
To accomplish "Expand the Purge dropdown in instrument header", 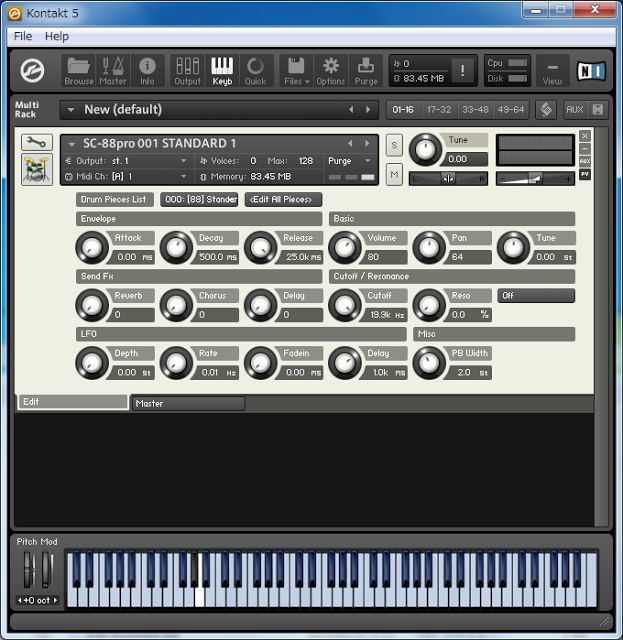I will tap(349, 161).
